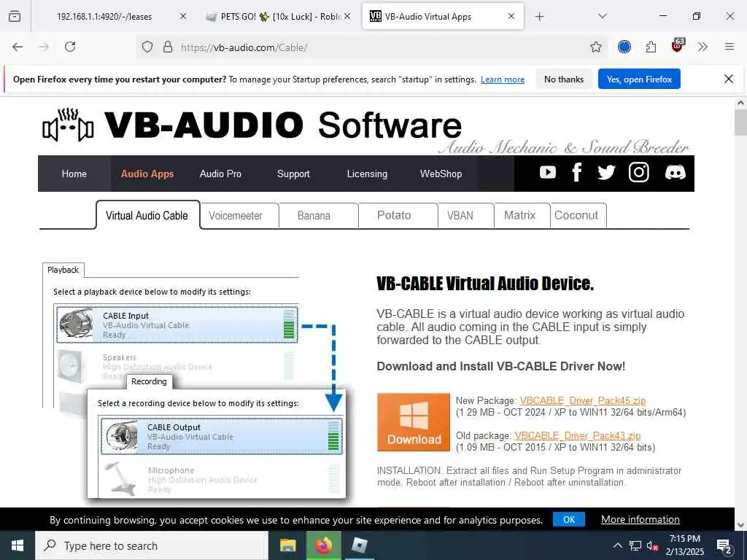Screen dimensions: 747x560
Task: Show hidden tray icons chevron
Action: pyautogui.click(x=617, y=545)
